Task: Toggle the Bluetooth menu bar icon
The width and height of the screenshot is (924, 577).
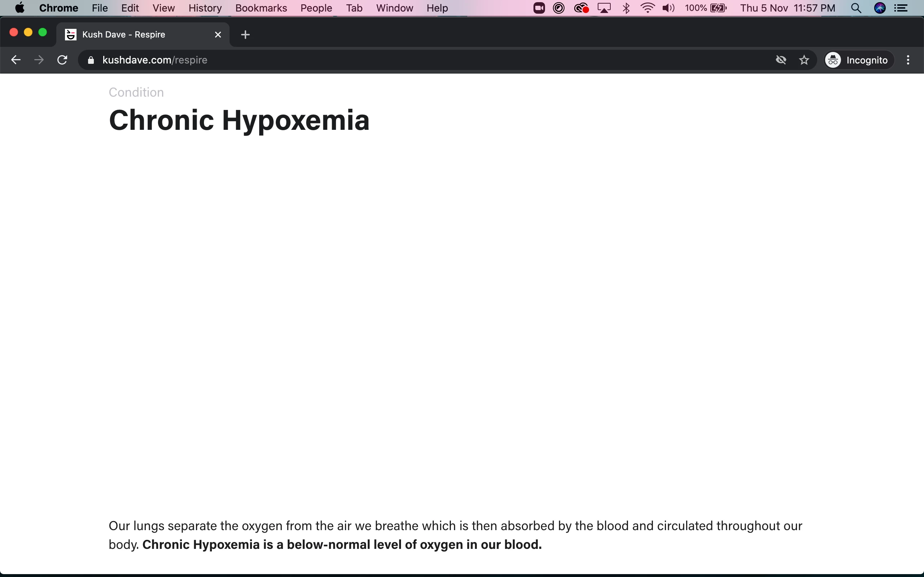Action: pyautogui.click(x=626, y=8)
